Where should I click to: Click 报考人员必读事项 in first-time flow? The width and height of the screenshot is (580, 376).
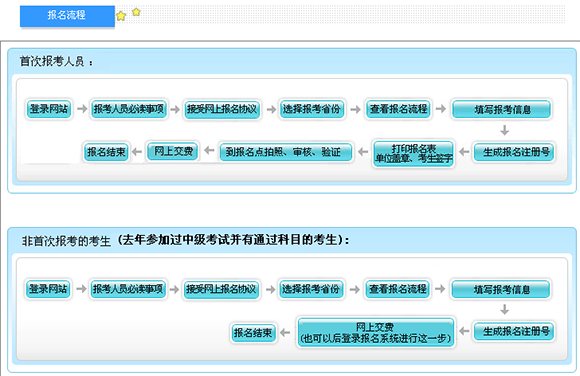[x=129, y=109]
